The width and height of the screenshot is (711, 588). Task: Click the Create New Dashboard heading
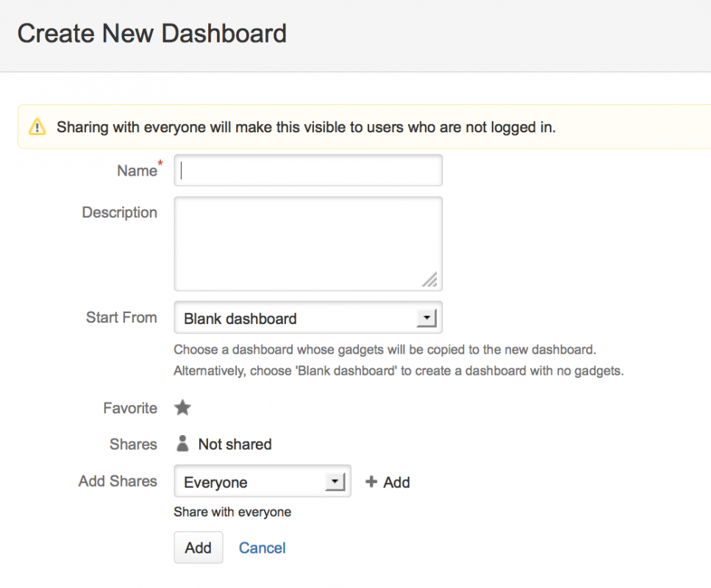tap(152, 34)
